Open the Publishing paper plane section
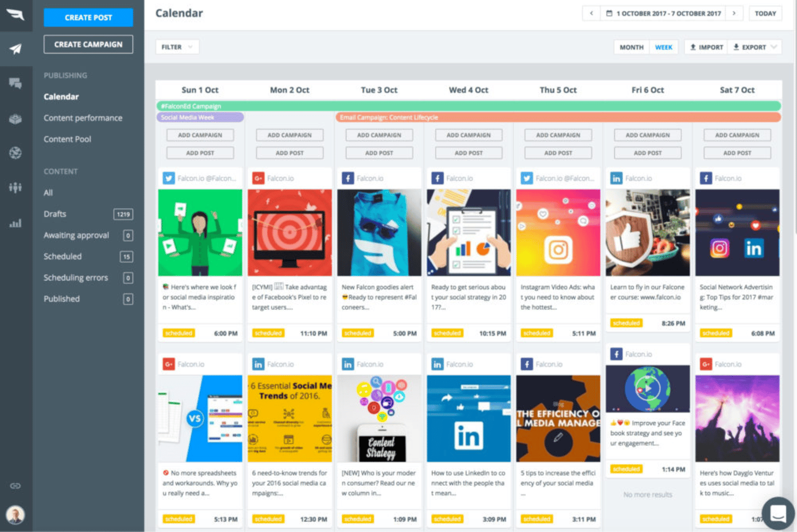This screenshot has width=797, height=532. [15, 49]
